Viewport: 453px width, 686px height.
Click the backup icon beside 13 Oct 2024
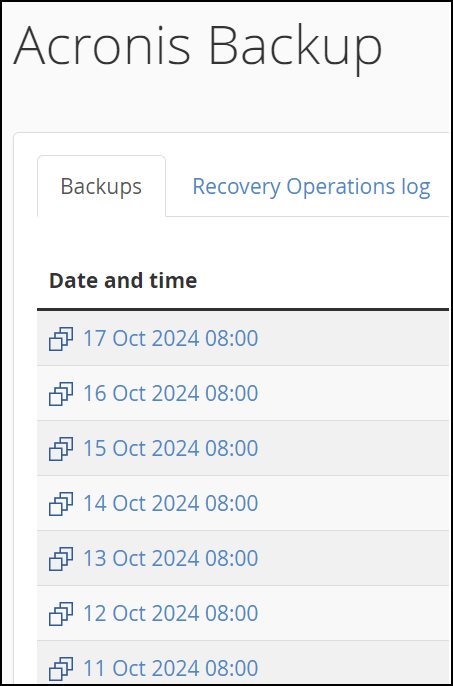(61, 559)
